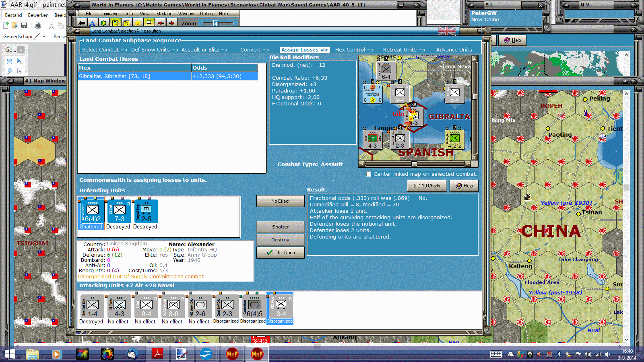The image size is (644, 362).
Task: Select the highlighted 8-4 attacking unit
Action: (x=281, y=307)
